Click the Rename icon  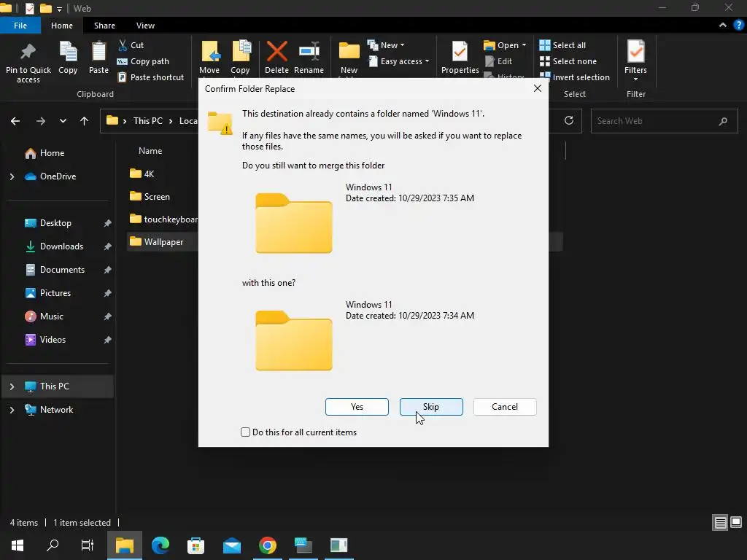(x=309, y=51)
